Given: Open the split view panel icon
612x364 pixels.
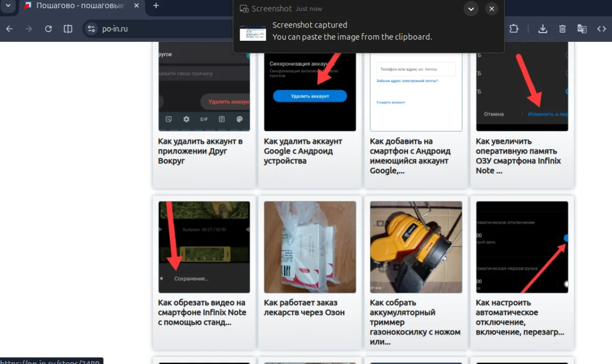Looking at the screenshot, I should pos(68,29).
